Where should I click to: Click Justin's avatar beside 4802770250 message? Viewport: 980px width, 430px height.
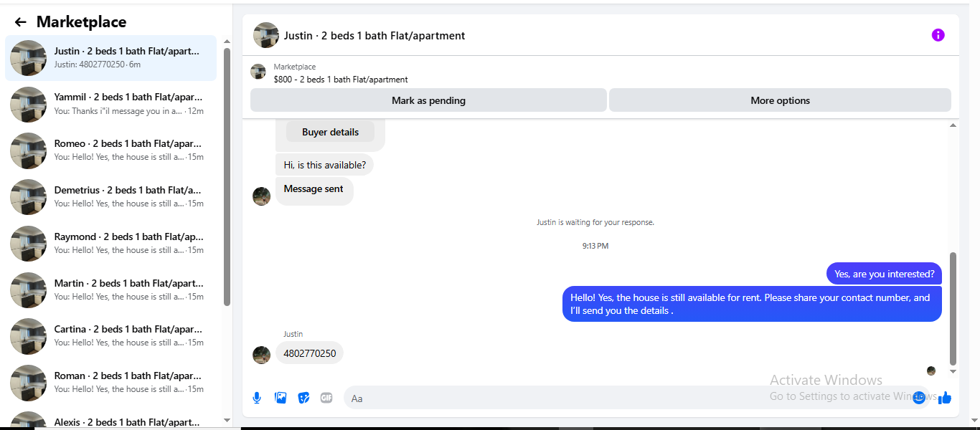262,355
